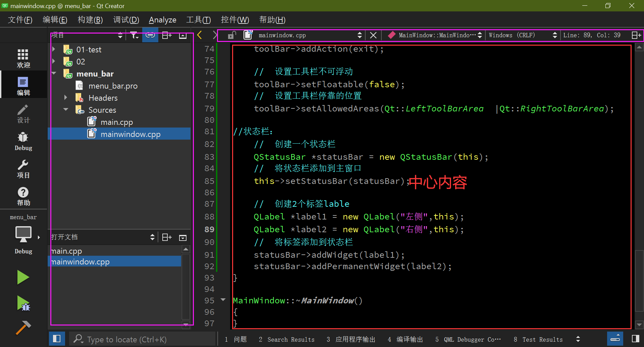Image resolution: width=644 pixels, height=347 pixels.
Task: Open the project view type dropdown
Action: 120,35
